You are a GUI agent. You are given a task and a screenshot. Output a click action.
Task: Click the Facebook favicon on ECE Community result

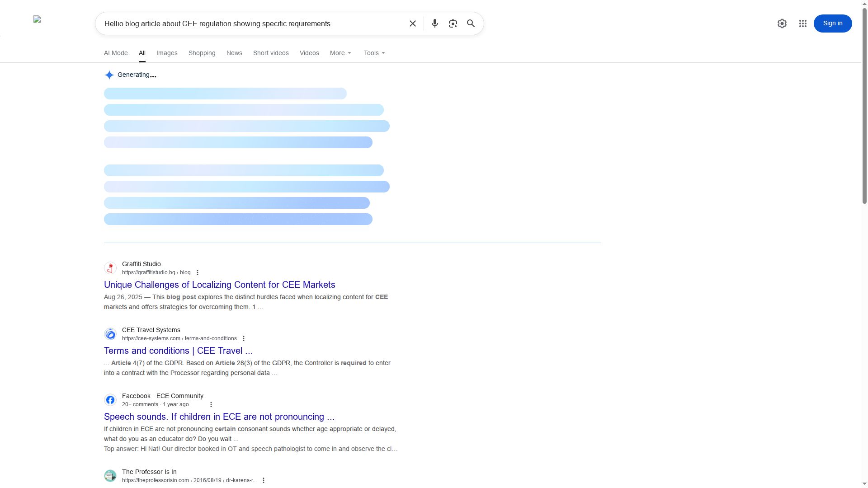[x=110, y=399]
